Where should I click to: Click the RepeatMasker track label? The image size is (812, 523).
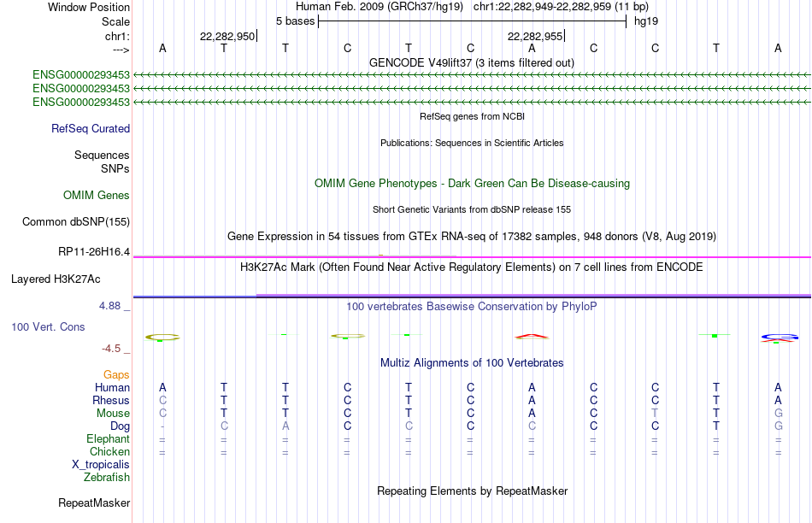[x=94, y=502]
